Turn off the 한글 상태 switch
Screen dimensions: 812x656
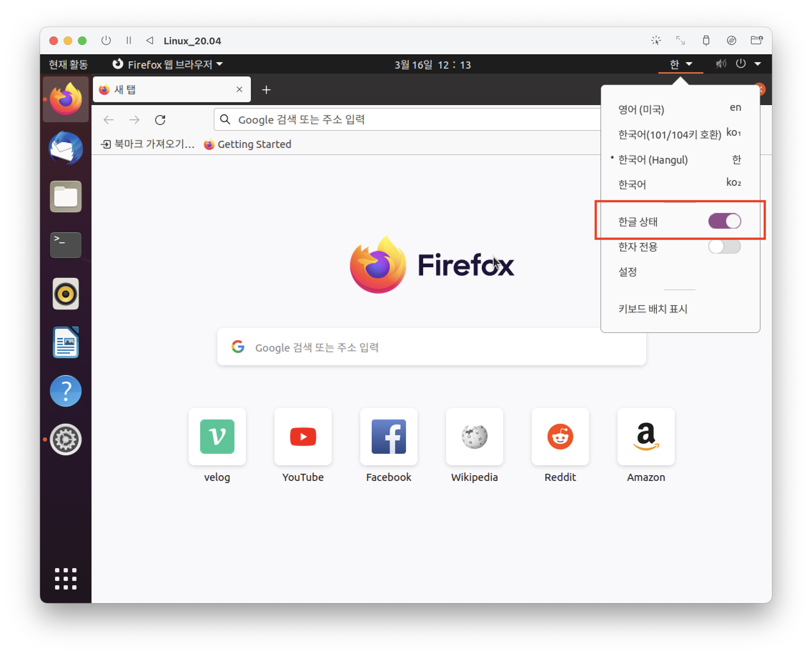click(724, 221)
